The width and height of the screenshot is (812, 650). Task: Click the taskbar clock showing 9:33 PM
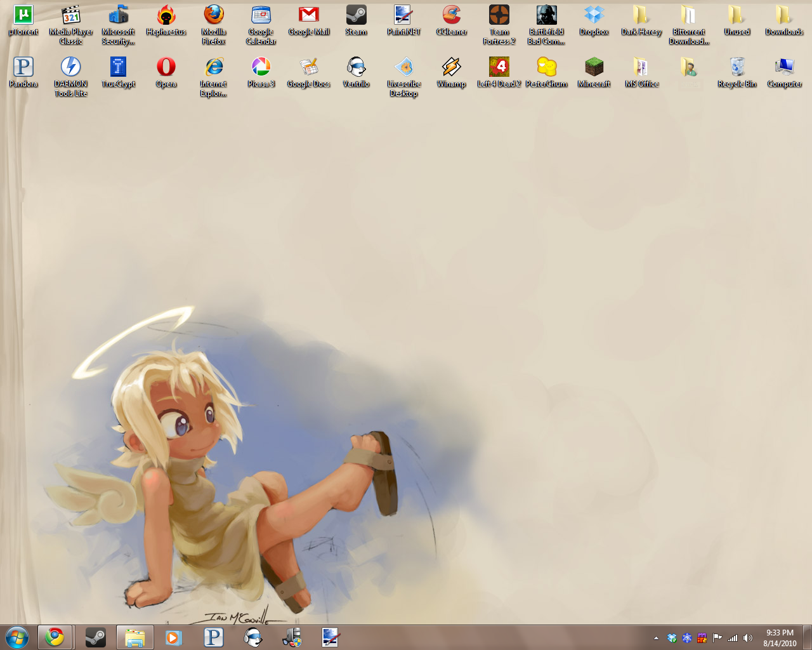(780, 637)
